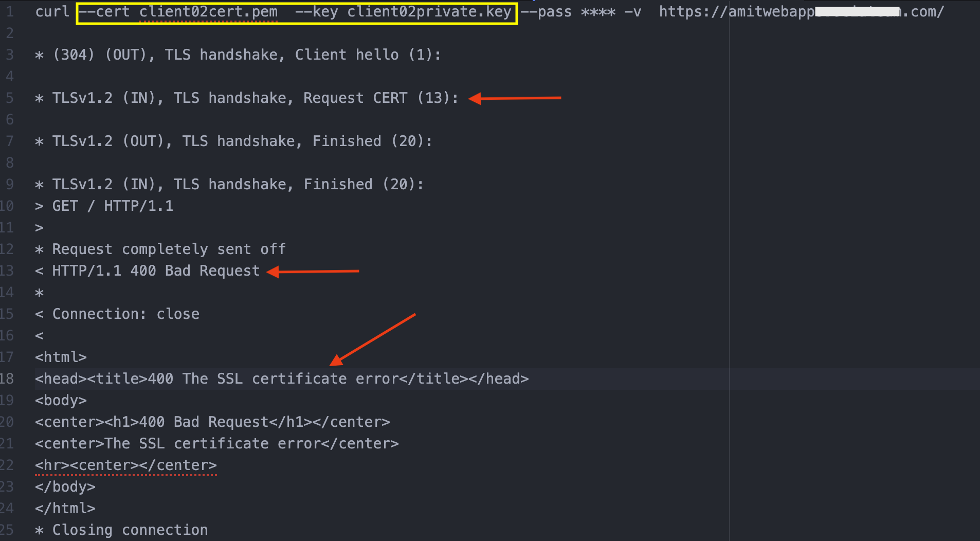
Task: Click the client02cert.pem filename
Action: pos(208,11)
